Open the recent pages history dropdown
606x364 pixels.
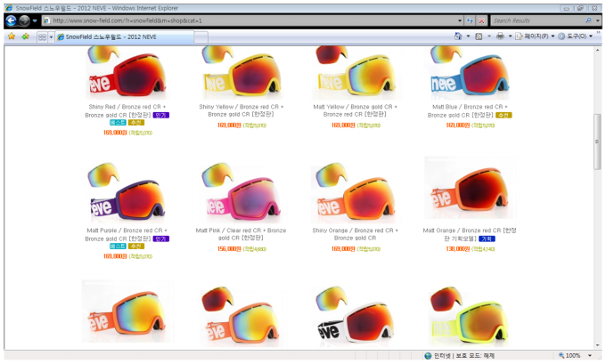pyautogui.click(x=35, y=20)
